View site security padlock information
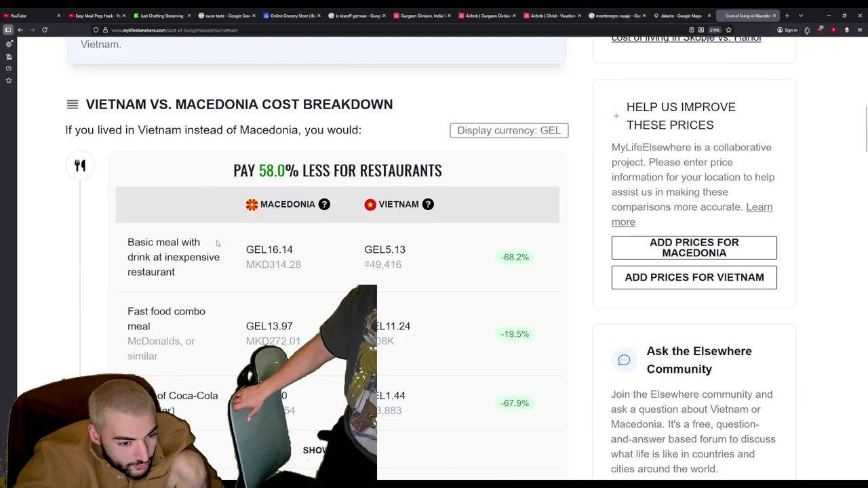 click(105, 30)
